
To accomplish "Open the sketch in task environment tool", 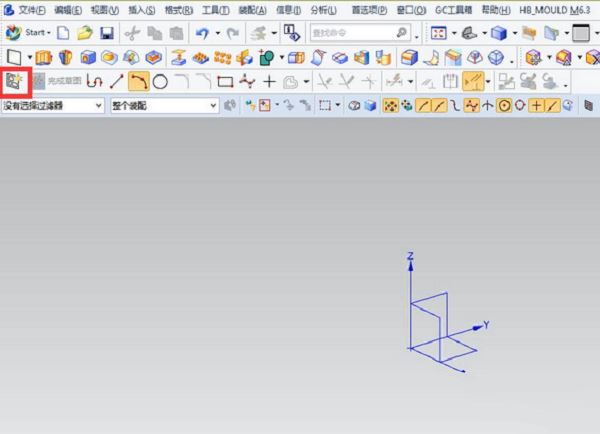I will (x=15, y=81).
